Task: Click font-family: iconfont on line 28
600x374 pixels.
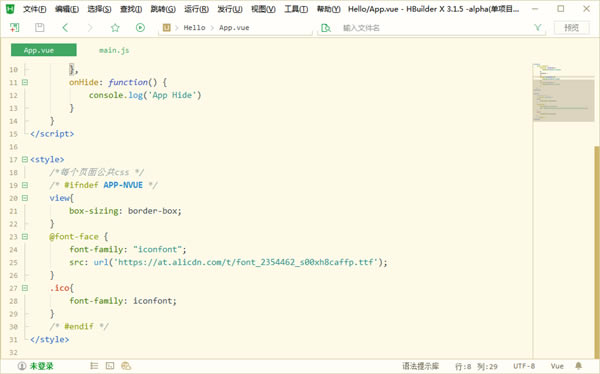Action: point(123,301)
